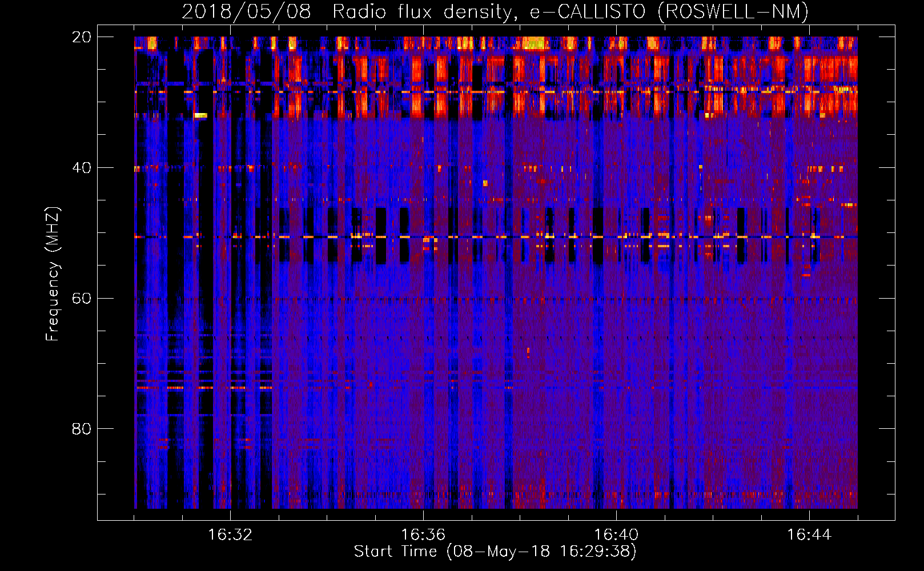This screenshot has width=924, height=571.
Task: Click the Frequency (MHZ) axis label
Action: (x=52, y=274)
